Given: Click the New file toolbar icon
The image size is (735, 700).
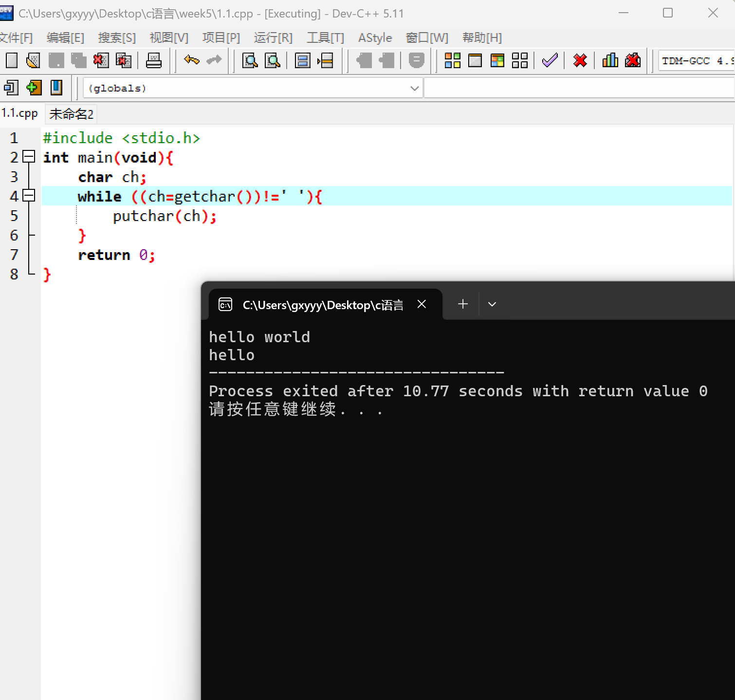Looking at the screenshot, I should [x=11, y=61].
